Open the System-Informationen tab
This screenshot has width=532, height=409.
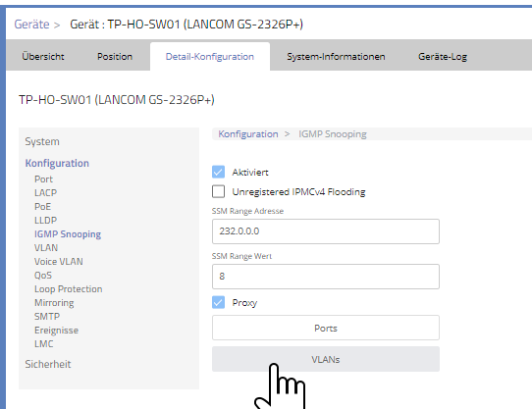336,56
